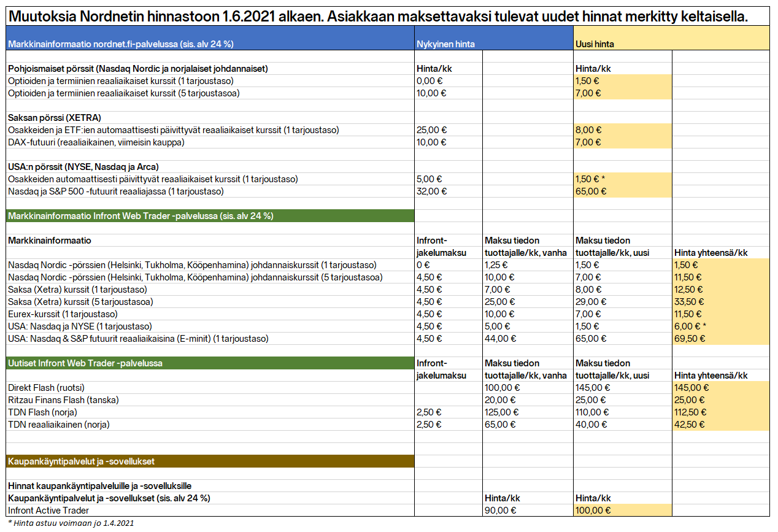Screen dimensions: 778x532
Task: Select the "Saksa (Xetra) kurssit (1 tarjoustaso)" row
Action: [77, 290]
